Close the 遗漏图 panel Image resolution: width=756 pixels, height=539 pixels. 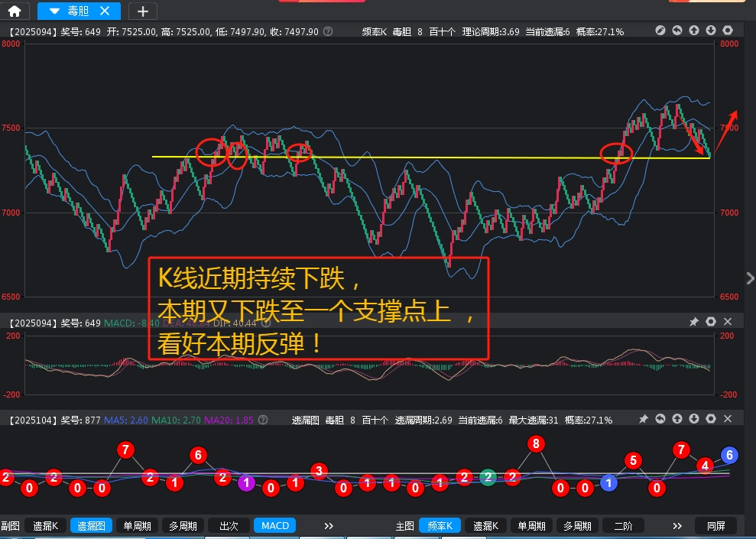pyautogui.click(x=728, y=419)
